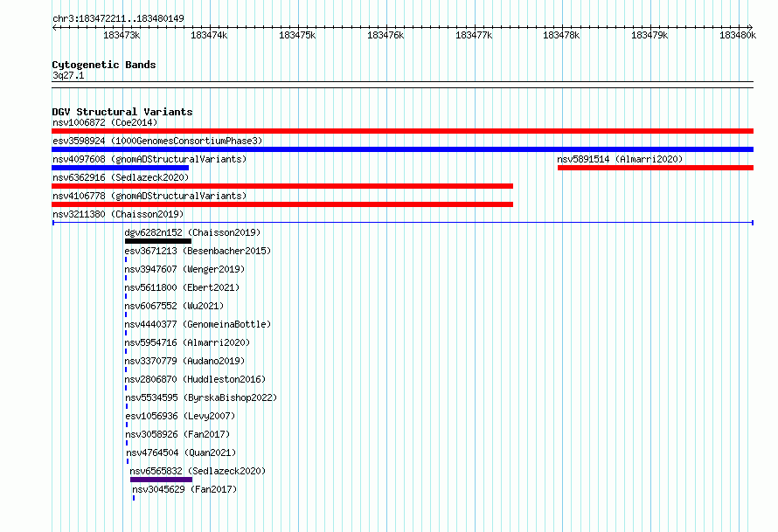Click the blue bar under esv3598924

[402, 149]
